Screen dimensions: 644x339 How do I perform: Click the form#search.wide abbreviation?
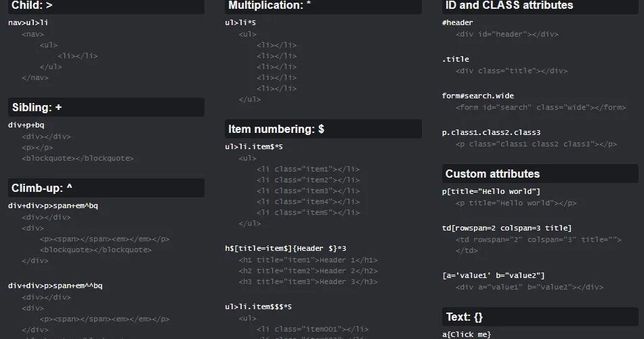pos(477,96)
